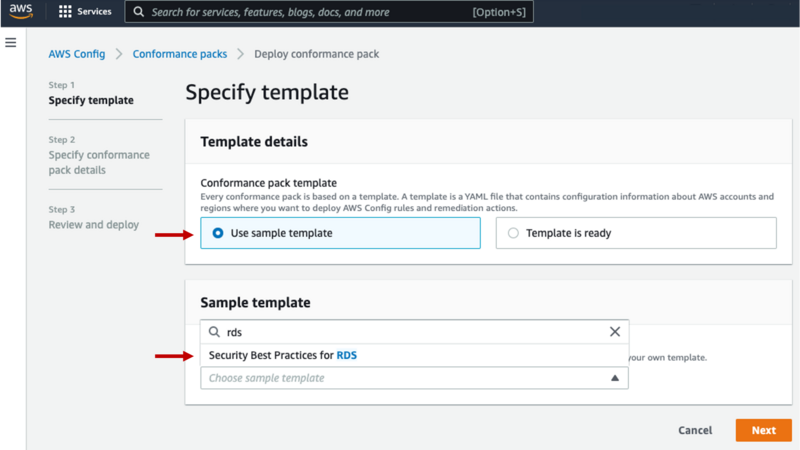Screen dimensions: 800x450
Task: Click the AWS logo home icon
Action: [x=21, y=11]
